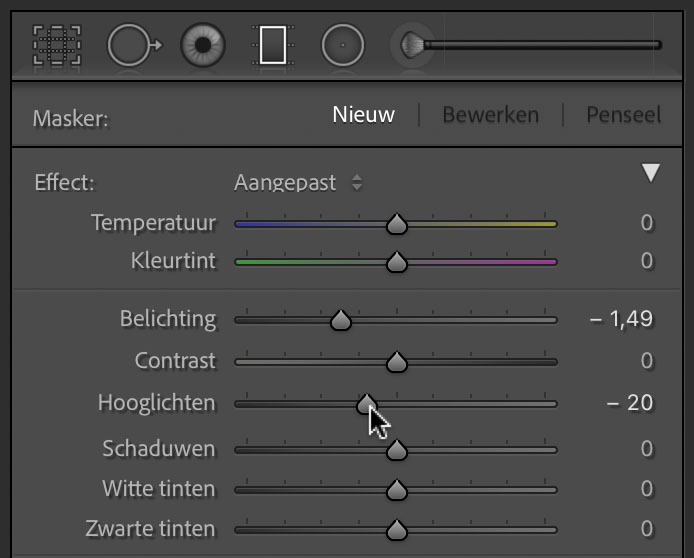Switch mask mode to Bewerken
This screenshot has height=558, width=694.
click(490, 115)
